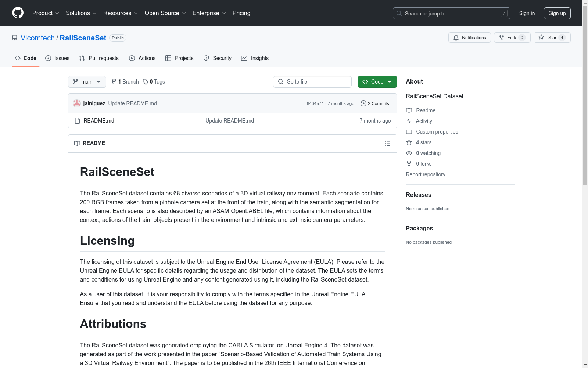Click the Releases heading link
Screen dimensions: 588x368
point(419,195)
